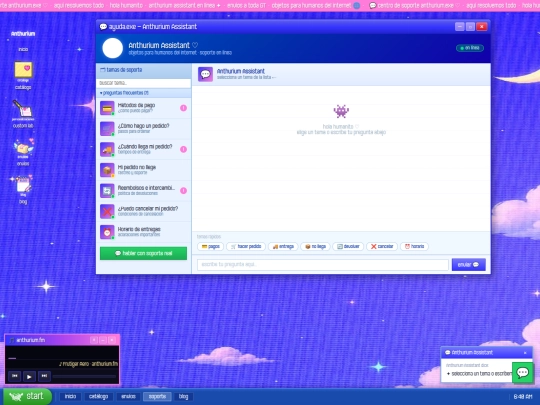Click the Anthurium Assistant avatar circle
The height and width of the screenshot is (405, 540).
click(x=113, y=48)
